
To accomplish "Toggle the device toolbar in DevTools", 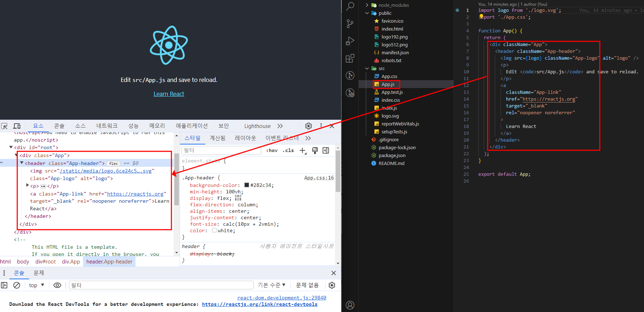I will pos(17,126).
